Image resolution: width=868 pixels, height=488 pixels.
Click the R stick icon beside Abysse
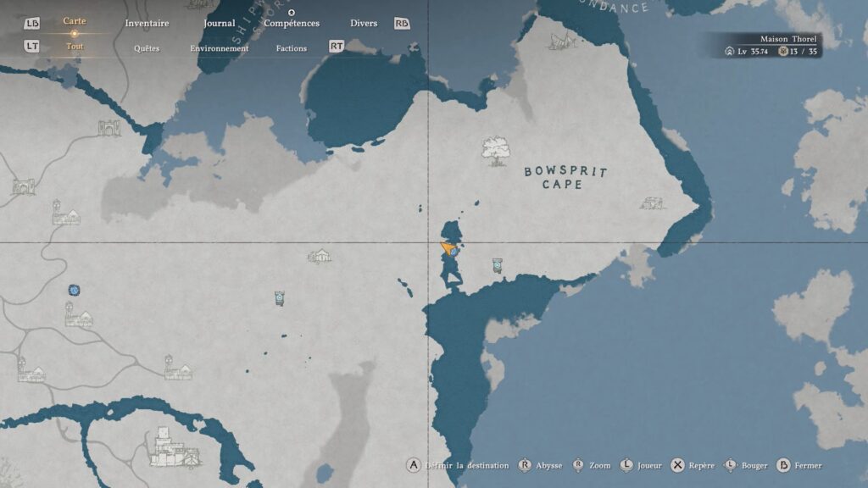pyautogui.click(x=524, y=465)
